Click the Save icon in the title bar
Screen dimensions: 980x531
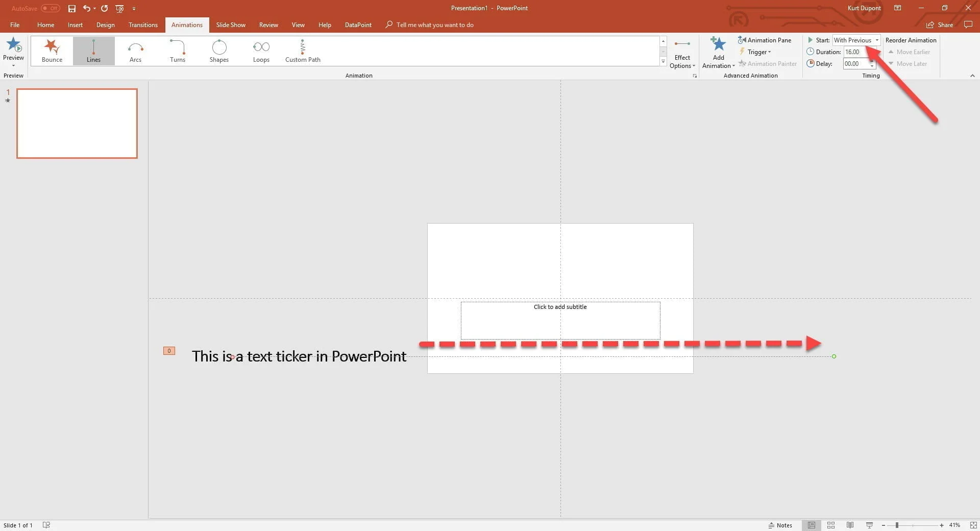click(72, 8)
